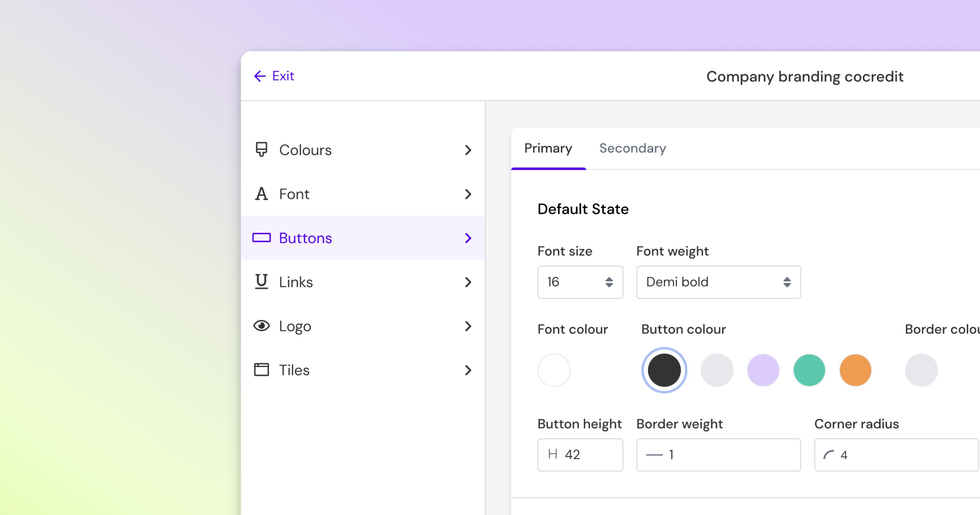Image resolution: width=980 pixels, height=515 pixels.
Task: Click the back arrow next to Exit
Action: (x=260, y=76)
